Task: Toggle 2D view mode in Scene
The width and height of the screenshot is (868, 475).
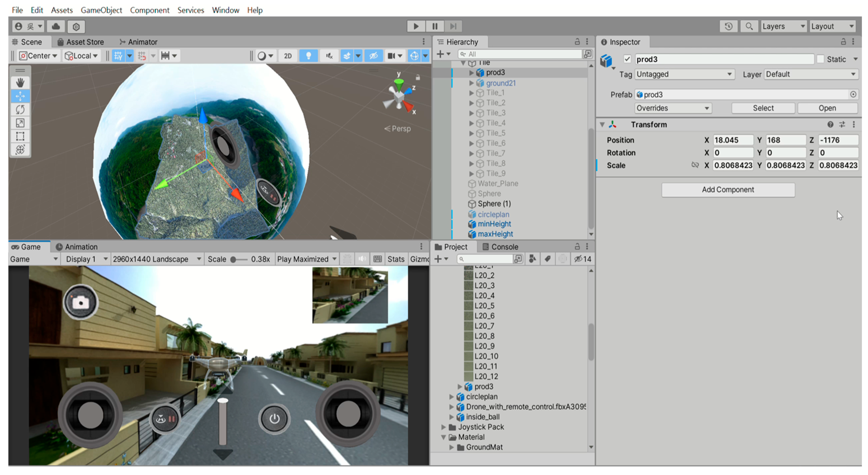Action: (x=287, y=56)
